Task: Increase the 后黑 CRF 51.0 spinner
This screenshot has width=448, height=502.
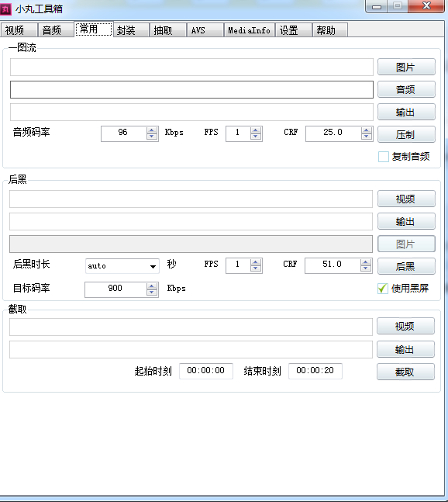Action: pyautogui.click(x=366, y=262)
